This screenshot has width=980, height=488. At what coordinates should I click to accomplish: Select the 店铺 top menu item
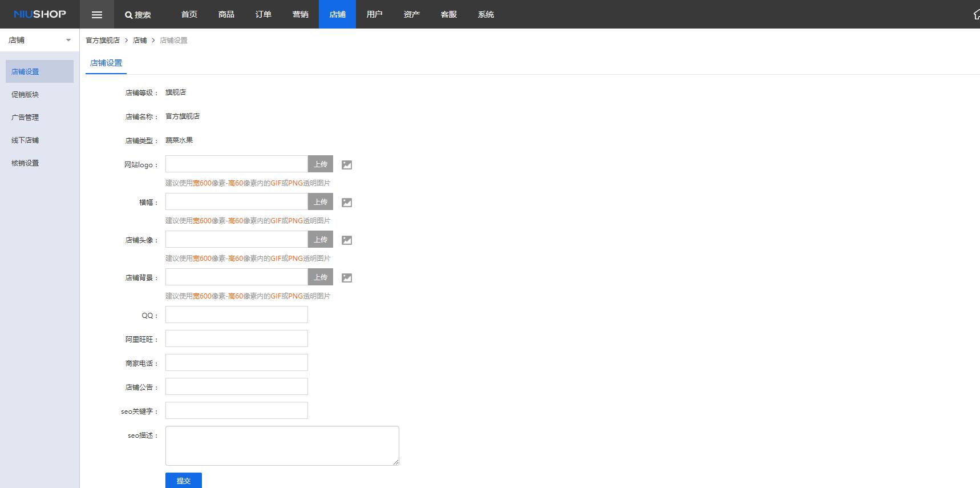[338, 14]
